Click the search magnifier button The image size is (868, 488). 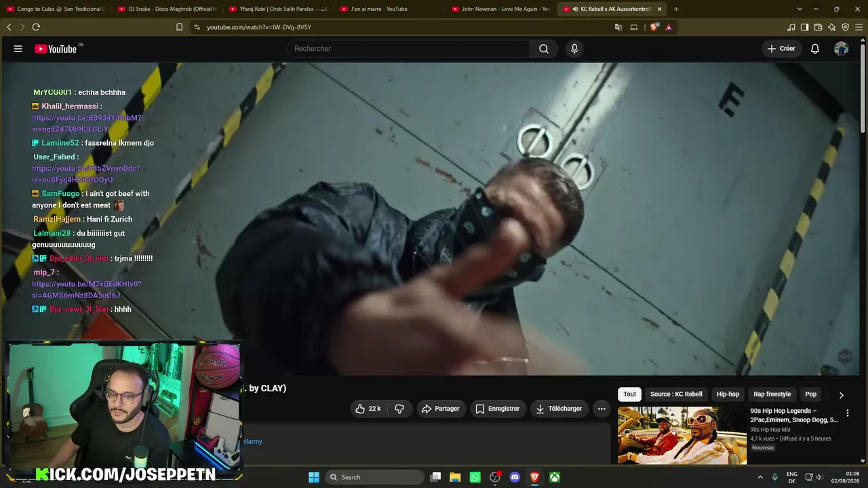coord(544,49)
